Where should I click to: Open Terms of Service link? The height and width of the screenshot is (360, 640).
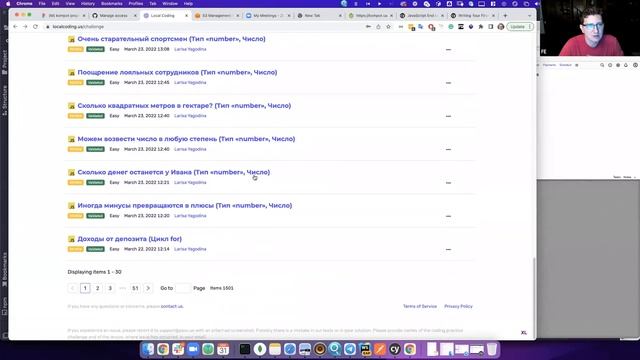coord(420,306)
